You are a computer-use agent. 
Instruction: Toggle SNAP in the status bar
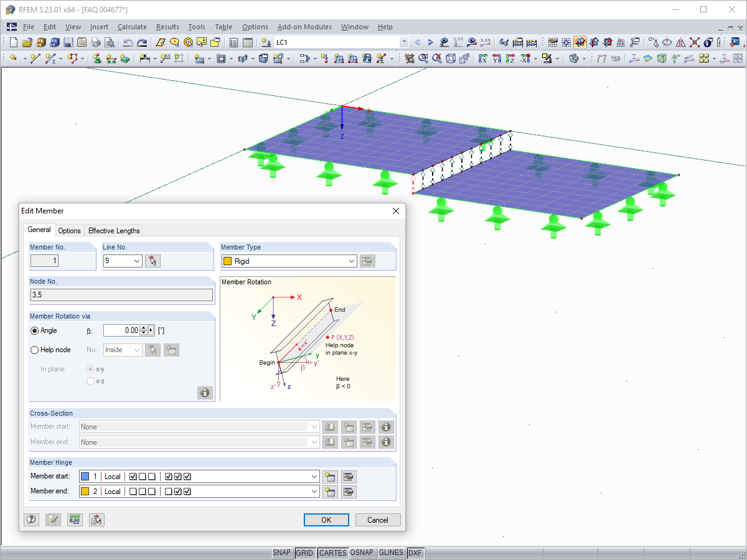pyautogui.click(x=281, y=553)
